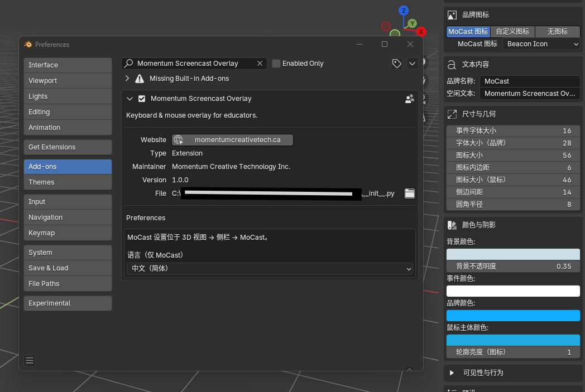The image size is (585, 392).
Task: Click the community icon on the add-on header
Action: (410, 99)
